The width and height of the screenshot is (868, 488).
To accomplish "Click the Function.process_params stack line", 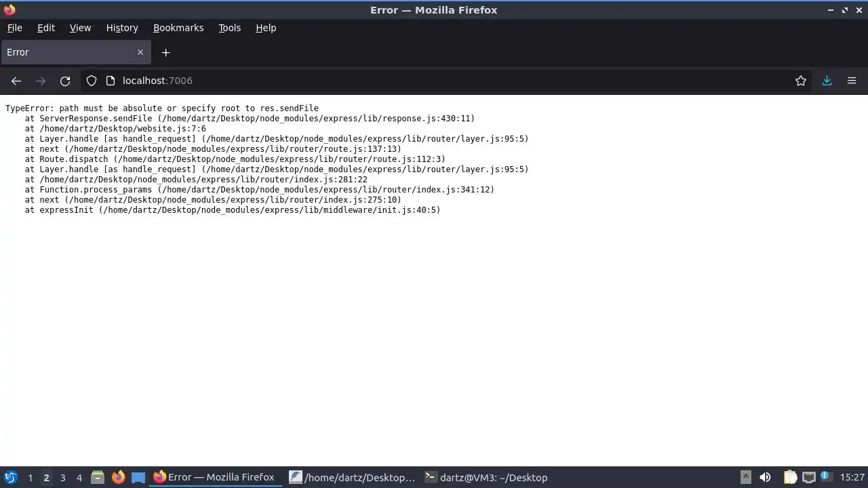I will click(x=260, y=190).
